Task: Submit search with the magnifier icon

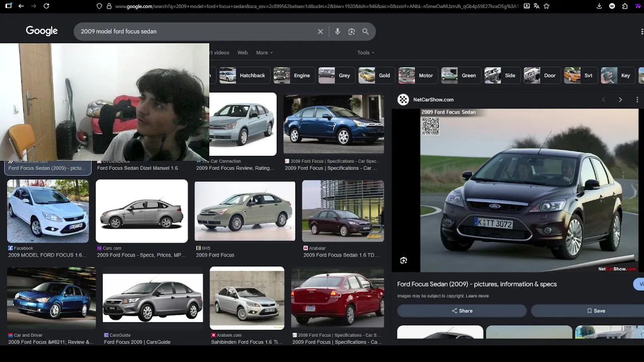Action: coord(366,31)
